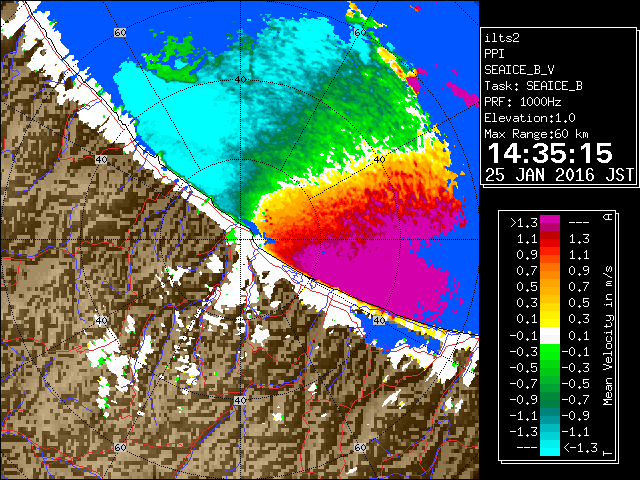640x480 pixels.
Task: Click the 60 km ring label in northwest
Action: (x=120, y=32)
